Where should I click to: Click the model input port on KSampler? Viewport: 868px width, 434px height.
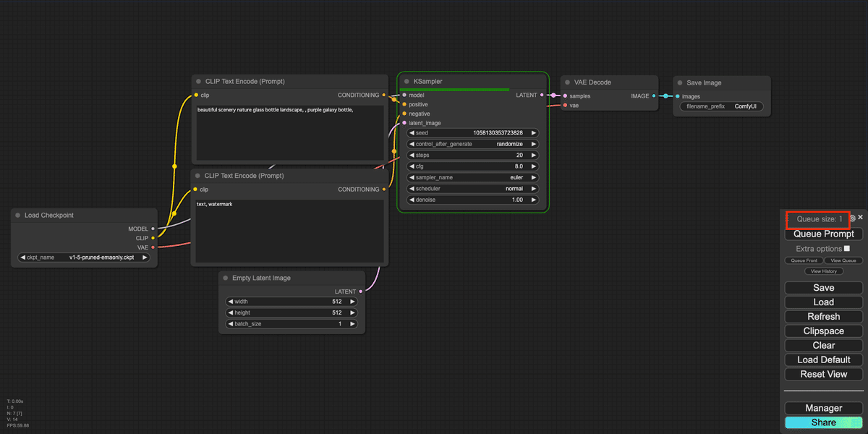pos(404,95)
